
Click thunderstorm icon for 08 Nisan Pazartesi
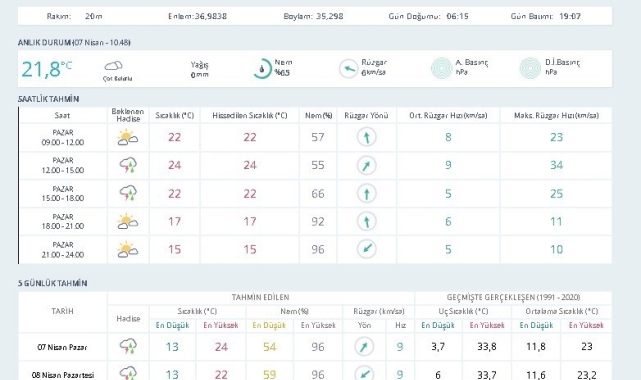(x=128, y=373)
